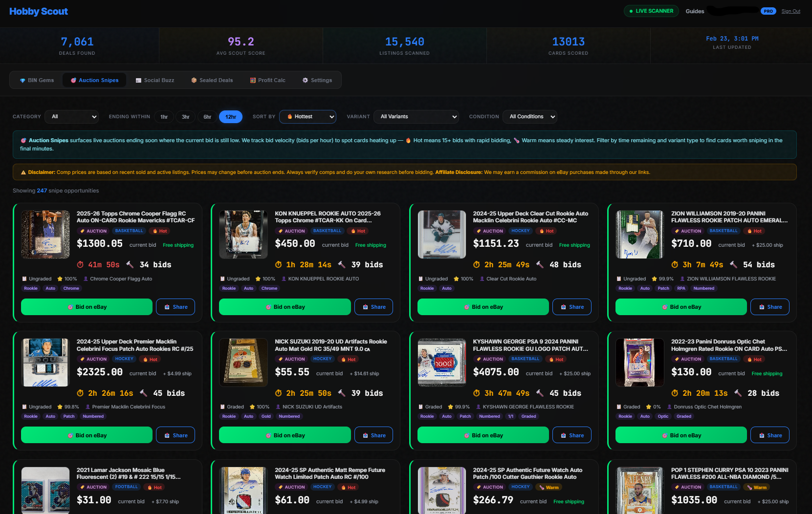Click the PRO badge in the header

tap(768, 11)
